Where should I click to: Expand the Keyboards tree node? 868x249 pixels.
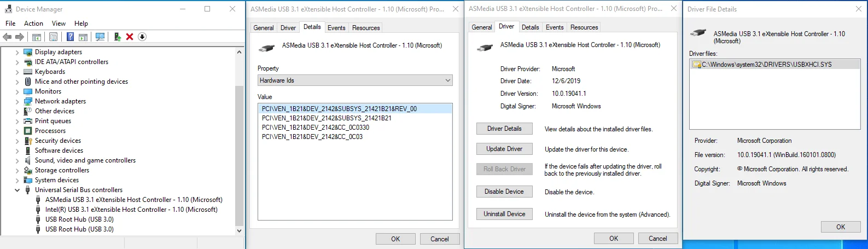coord(17,72)
